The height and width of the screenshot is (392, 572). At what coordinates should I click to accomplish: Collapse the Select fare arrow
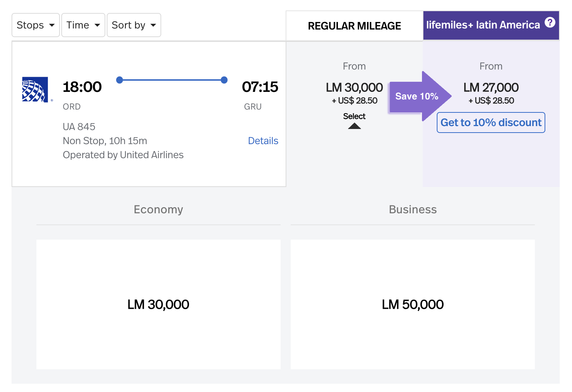coord(355,126)
